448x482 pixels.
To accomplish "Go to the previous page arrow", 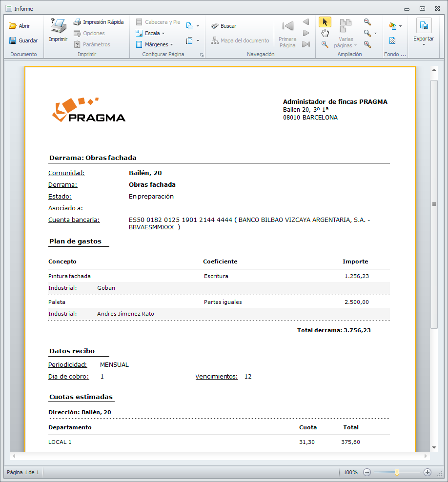I will 306,22.
